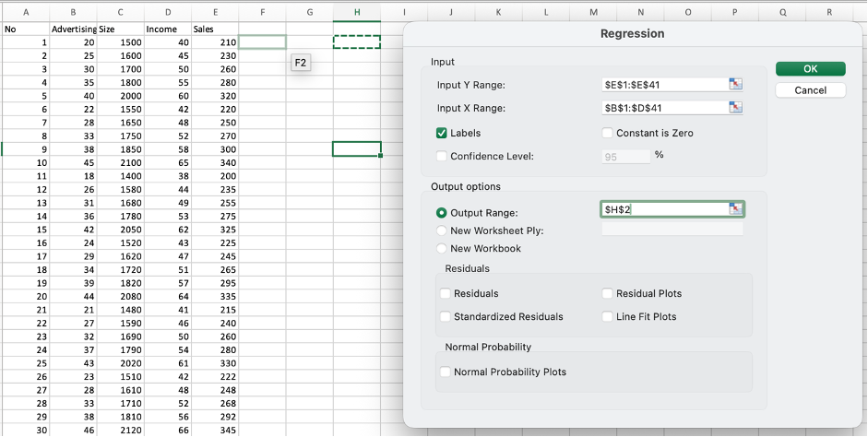The image size is (868, 437).
Task: Toggle the Confidence Level checkbox
Action: click(442, 156)
